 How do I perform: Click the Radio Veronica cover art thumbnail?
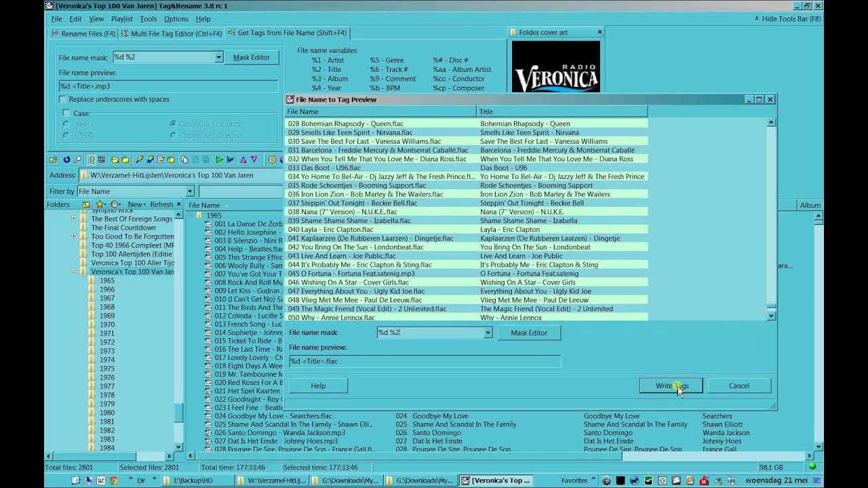[556, 66]
